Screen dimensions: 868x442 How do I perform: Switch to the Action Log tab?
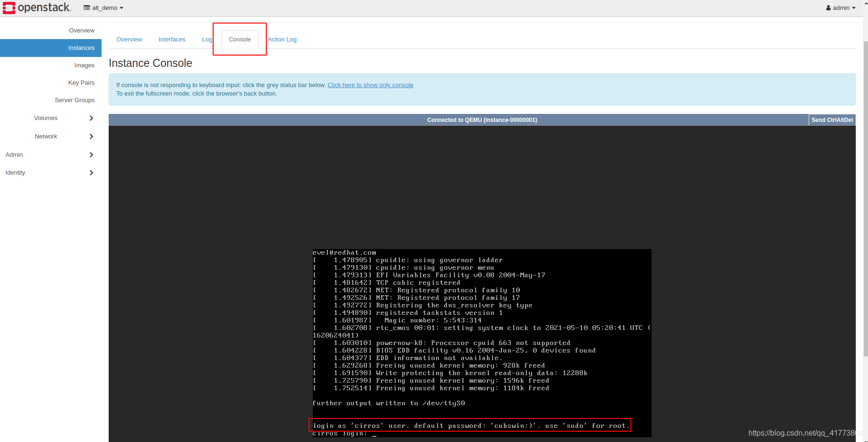tap(282, 40)
